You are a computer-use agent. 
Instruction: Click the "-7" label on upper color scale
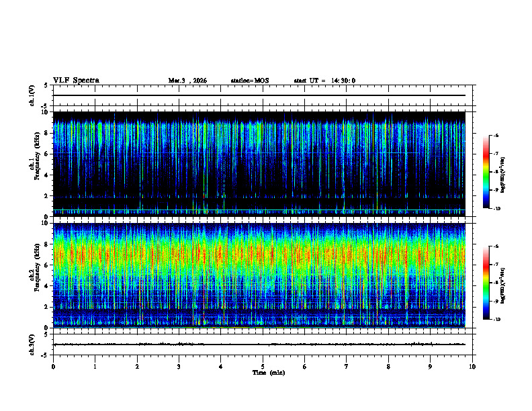pos(496,154)
